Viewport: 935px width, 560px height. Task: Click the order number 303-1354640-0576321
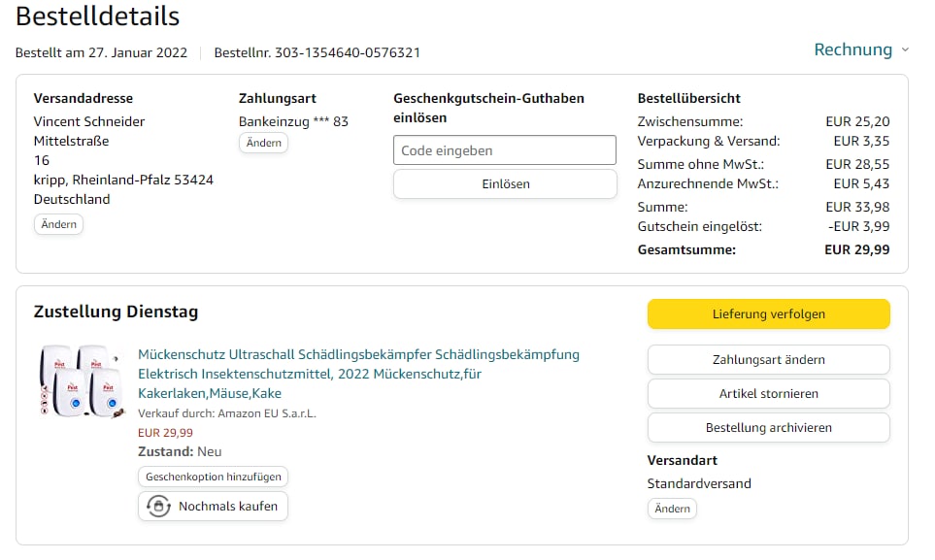[347, 52]
